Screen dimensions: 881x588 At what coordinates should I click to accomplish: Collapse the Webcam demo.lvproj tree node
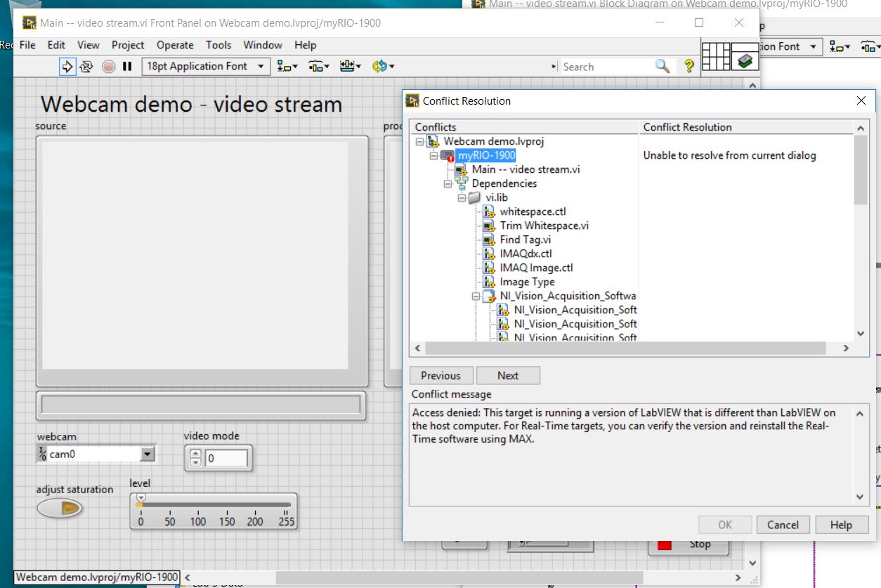point(419,141)
